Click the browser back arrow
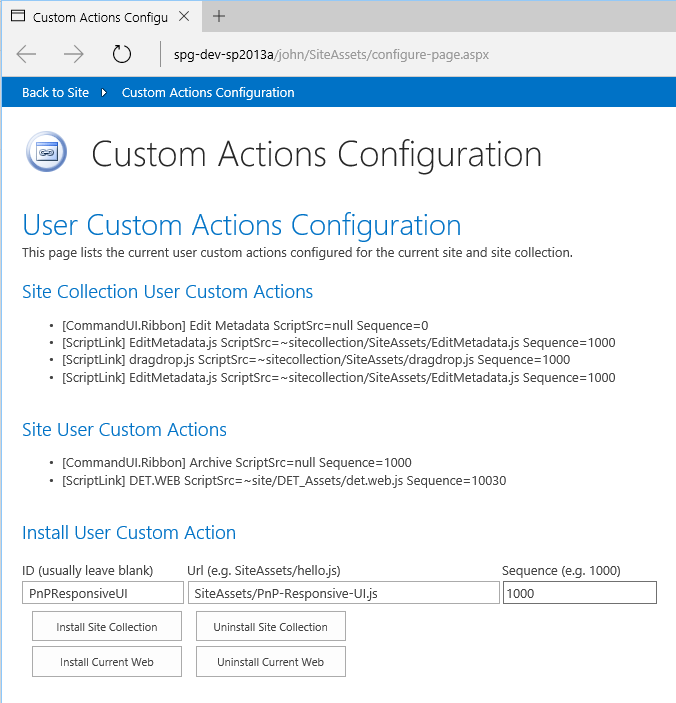676x703 pixels. coord(26,54)
